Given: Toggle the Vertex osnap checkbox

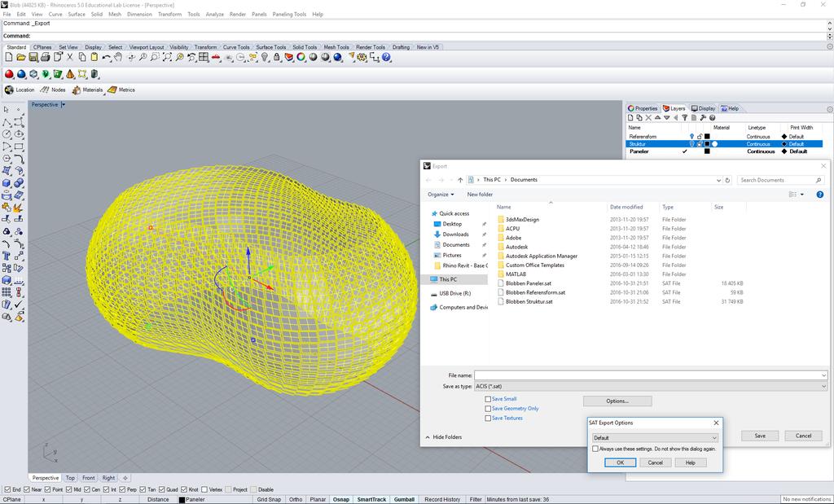Looking at the screenshot, I should [204, 489].
